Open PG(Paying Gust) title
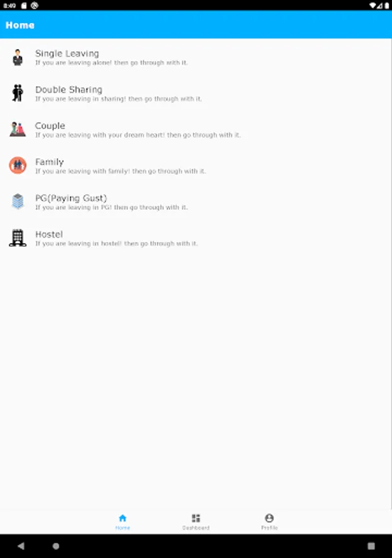Image resolution: width=392 pixels, height=558 pixels. [71, 198]
